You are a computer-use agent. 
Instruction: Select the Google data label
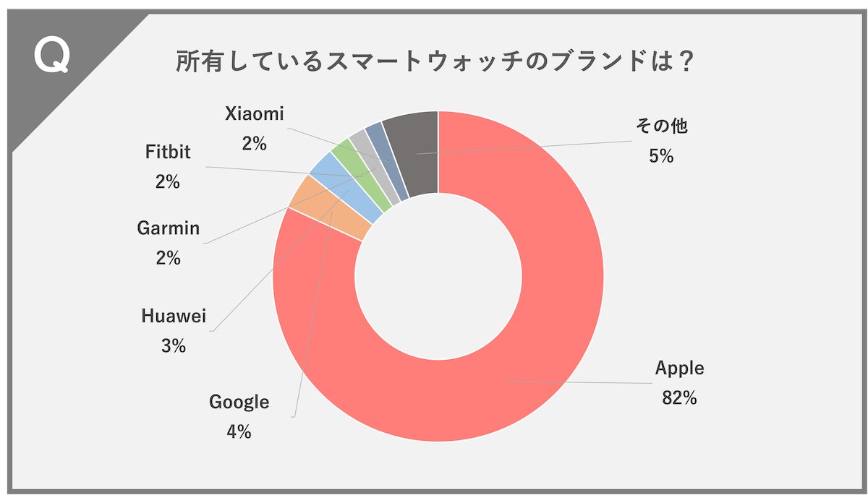click(x=239, y=402)
